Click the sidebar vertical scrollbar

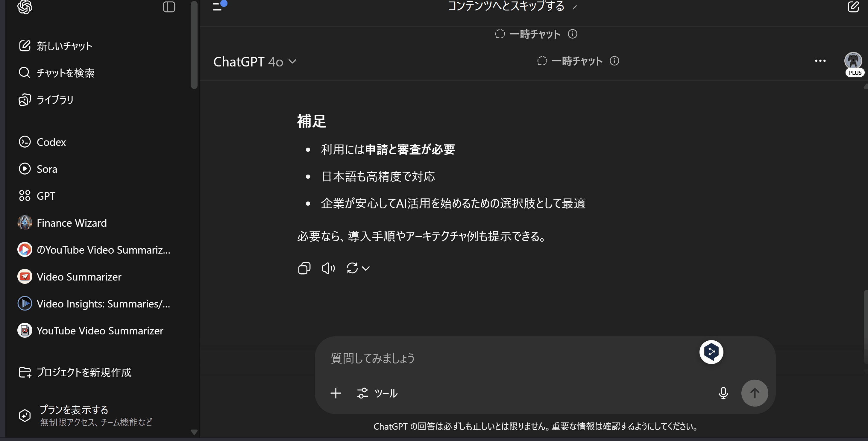(x=194, y=45)
